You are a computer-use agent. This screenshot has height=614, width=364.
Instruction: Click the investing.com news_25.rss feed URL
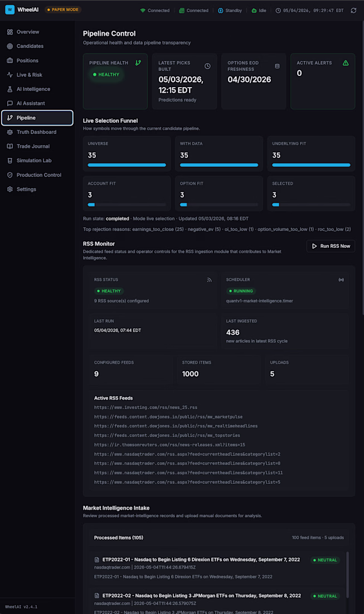click(145, 407)
